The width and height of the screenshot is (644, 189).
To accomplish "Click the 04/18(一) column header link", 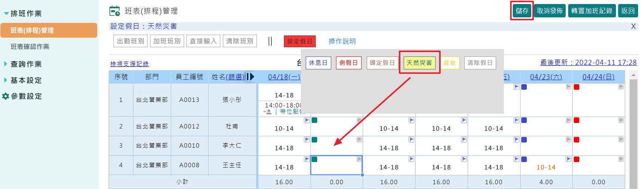I will (x=284, y=77).
